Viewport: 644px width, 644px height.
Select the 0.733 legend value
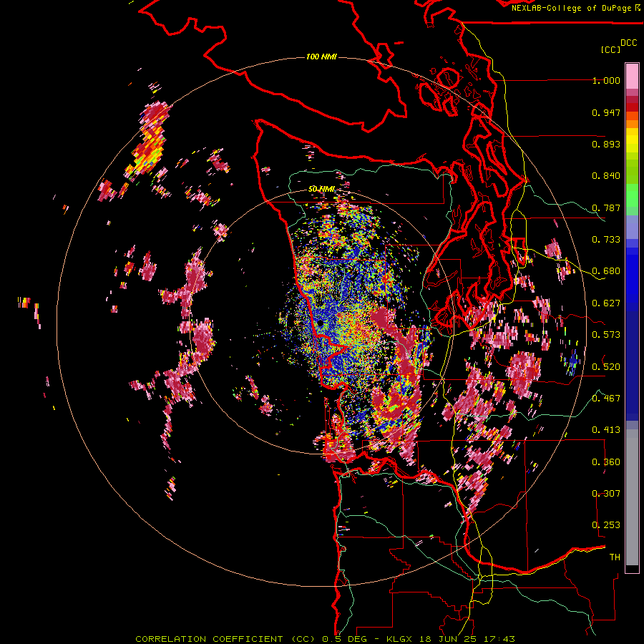[x=606, y=240]
